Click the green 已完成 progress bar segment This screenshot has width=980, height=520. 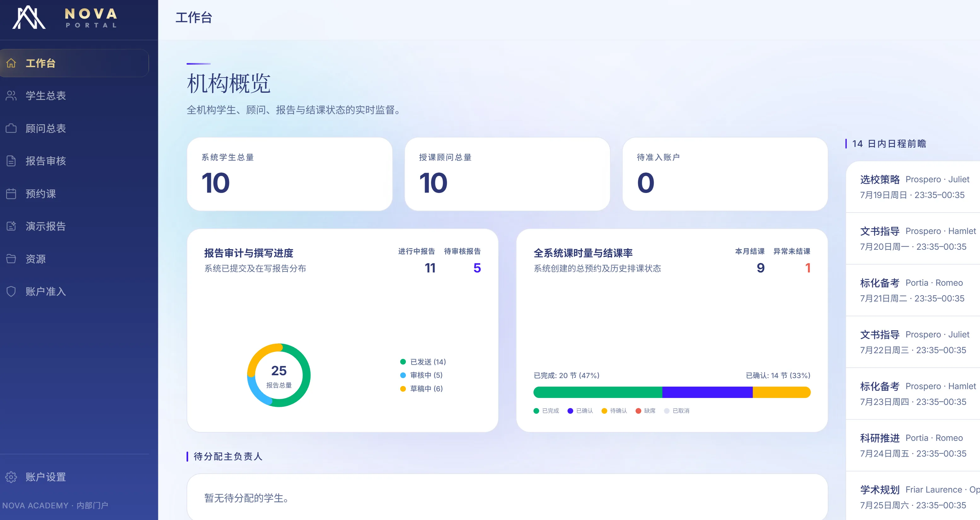click(x=598, y=392)
